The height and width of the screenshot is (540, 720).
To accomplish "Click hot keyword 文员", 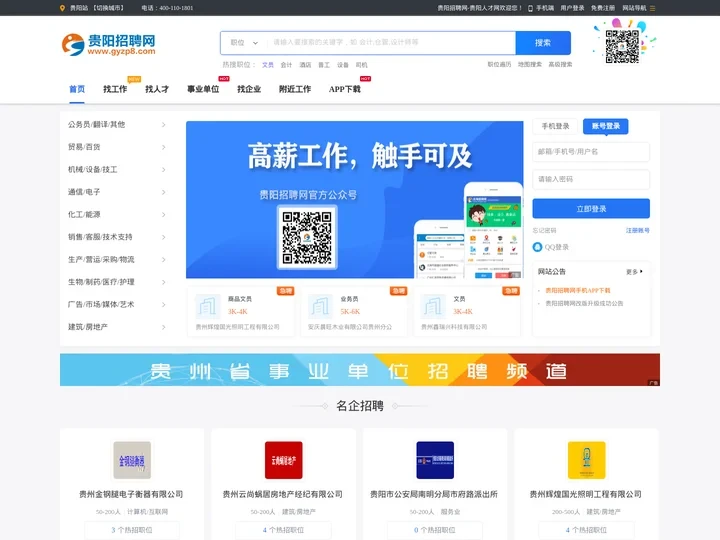I will coord(268,65).
